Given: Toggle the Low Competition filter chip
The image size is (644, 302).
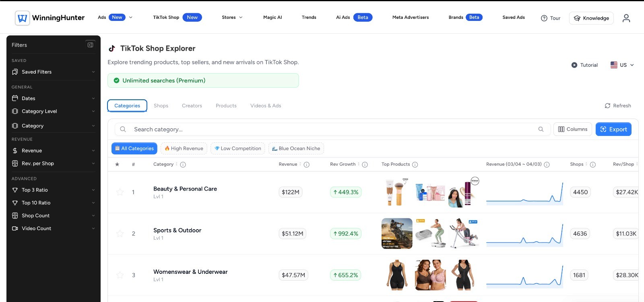Looking at the screenshot, I should (x=238, y=148).
